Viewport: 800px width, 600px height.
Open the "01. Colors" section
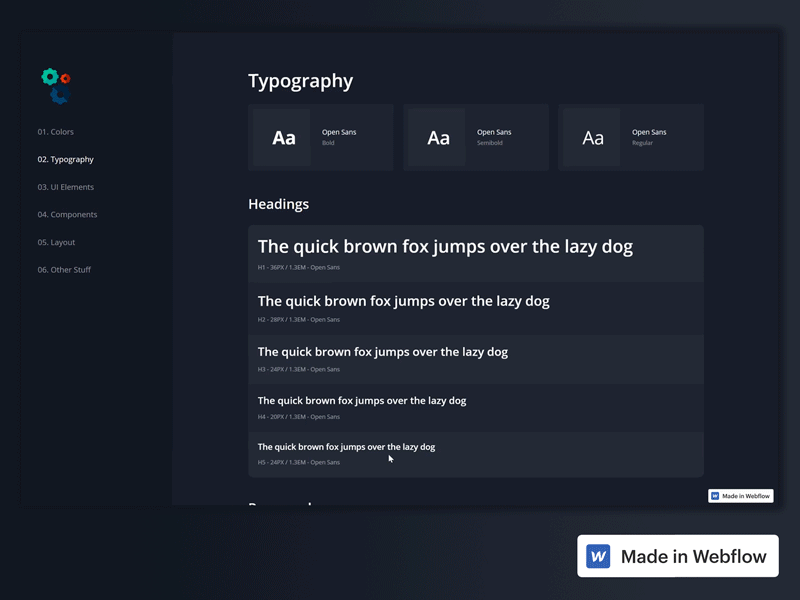55,131
